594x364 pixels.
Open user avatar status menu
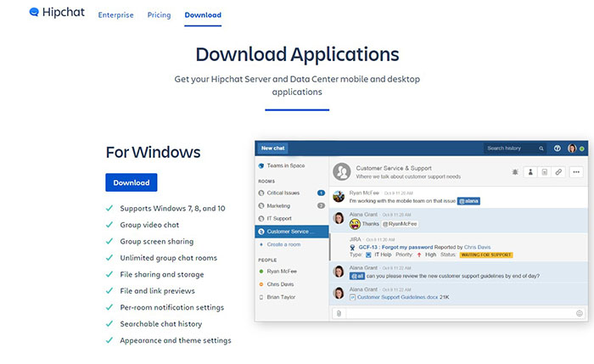[x=574, y=148]
